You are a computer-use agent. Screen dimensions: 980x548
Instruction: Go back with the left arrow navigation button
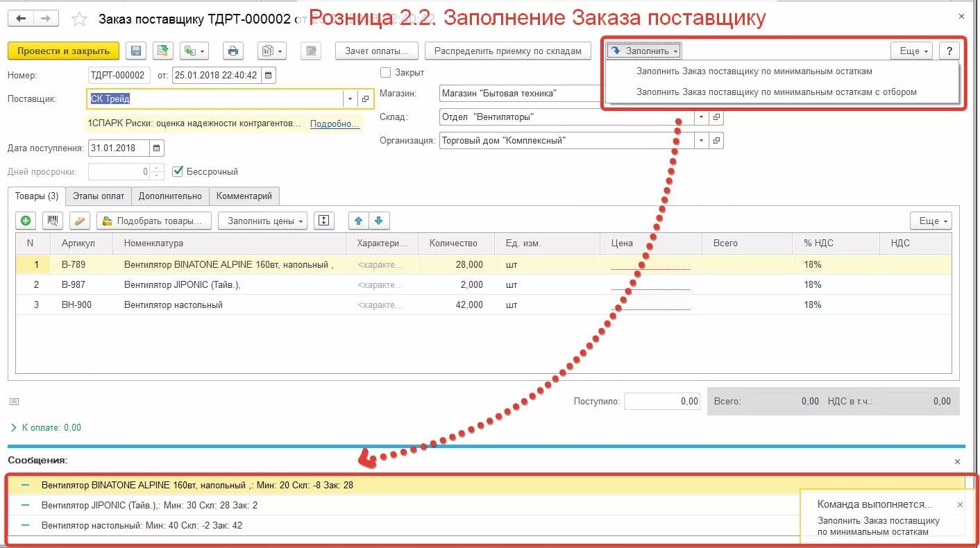coord(22,19)
